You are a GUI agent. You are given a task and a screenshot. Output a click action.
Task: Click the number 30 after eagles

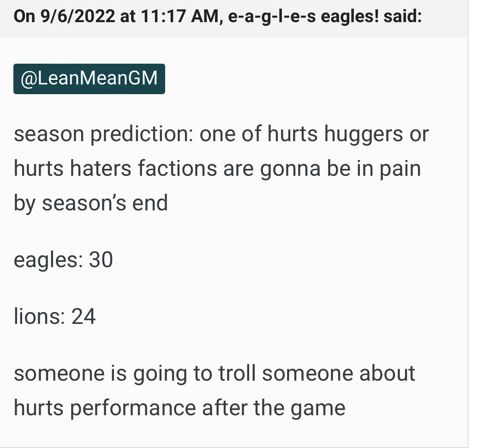tap(101, 260)
